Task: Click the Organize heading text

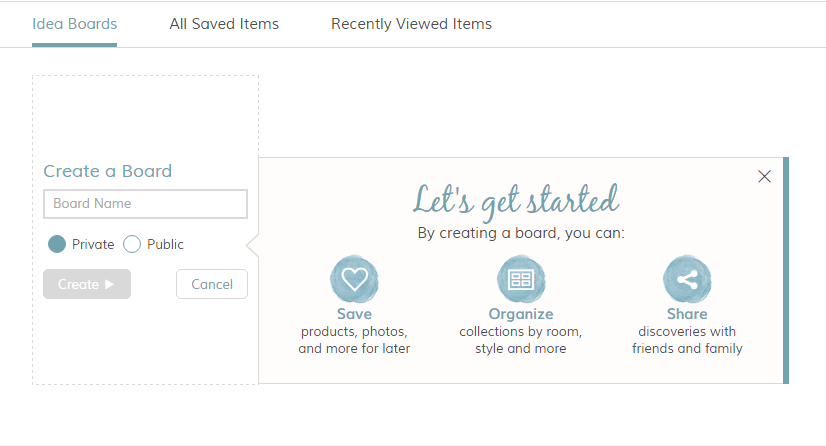Action: [521, 314]
